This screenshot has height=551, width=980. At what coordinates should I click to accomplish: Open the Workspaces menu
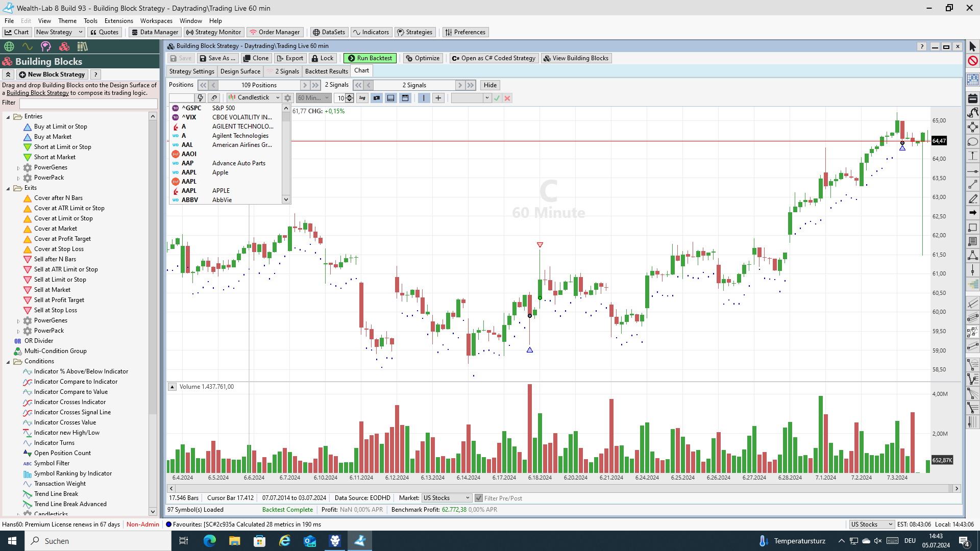[x=156, y=21]
